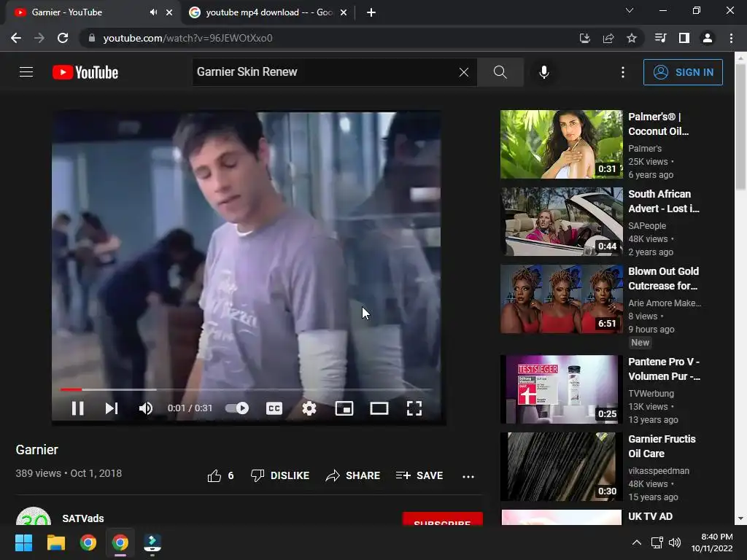This screenshot has height=560, width=747.
Task: Go back to previous page
Action: 16,38
